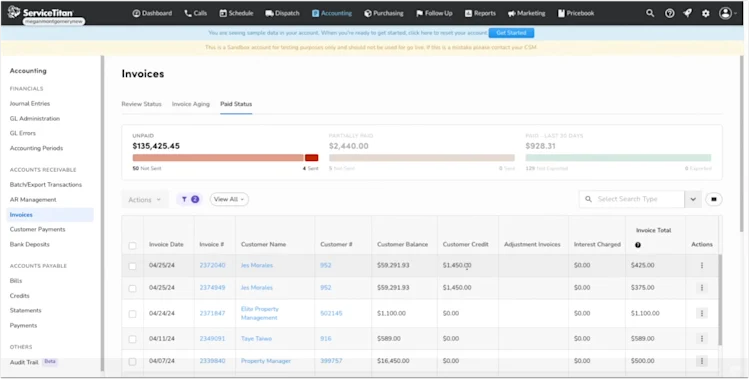This screenshot has height=379, width=749.
Task: Check the box for invoice 2372040
Action: pos(132,266)
